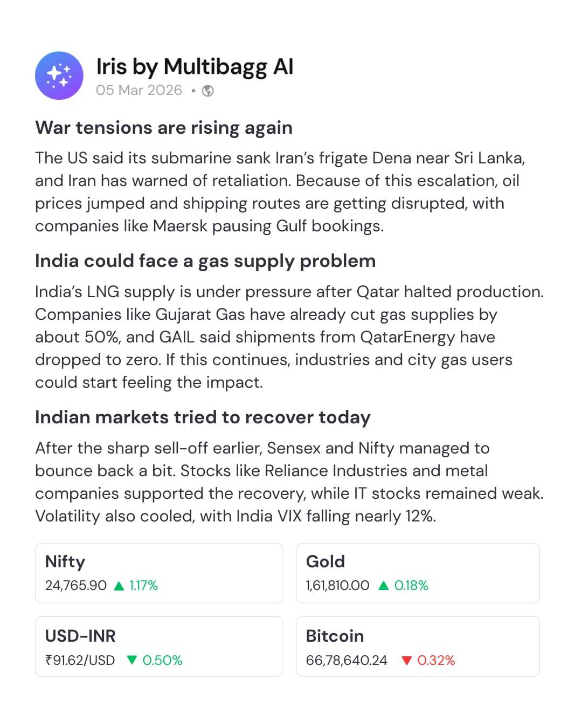Click the paragraph about Qatar halting production
The height and width of the screenshot is (728, 582).
click(x=289, y=337)
